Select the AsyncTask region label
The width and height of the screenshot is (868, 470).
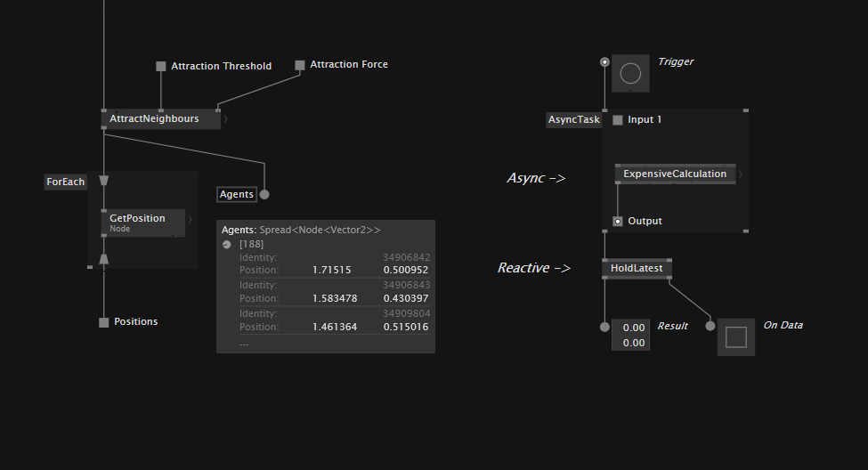[x=574, y=120]
